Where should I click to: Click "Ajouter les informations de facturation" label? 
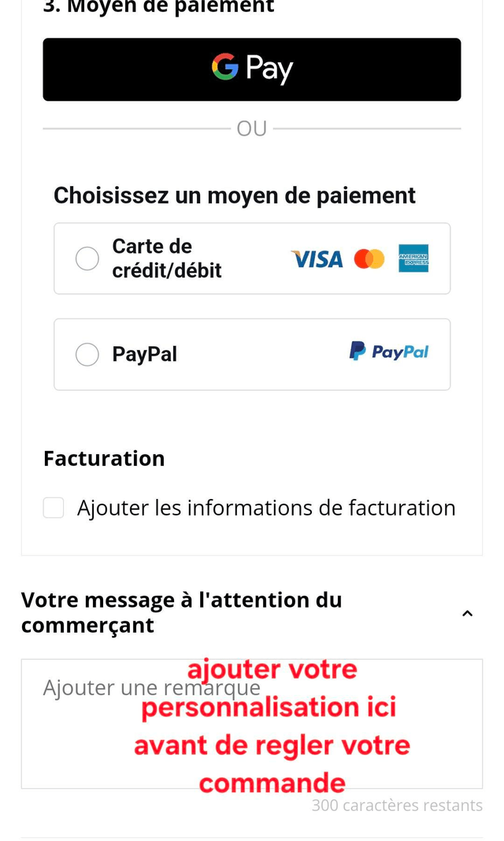pos(266,508)
